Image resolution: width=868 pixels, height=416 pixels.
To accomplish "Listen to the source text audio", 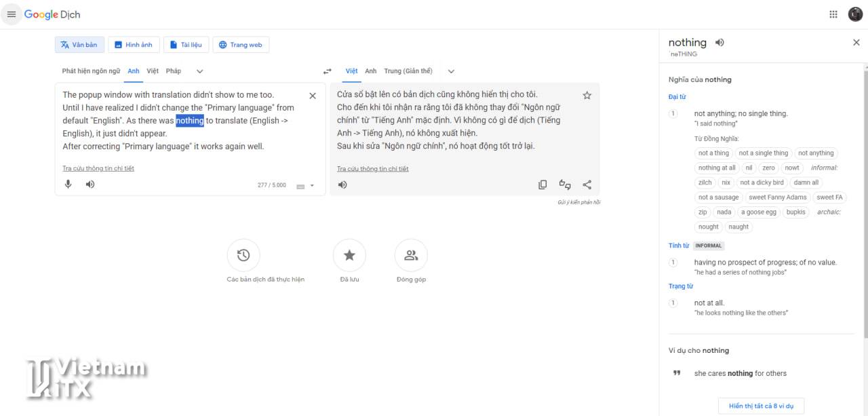I will 90,185.
